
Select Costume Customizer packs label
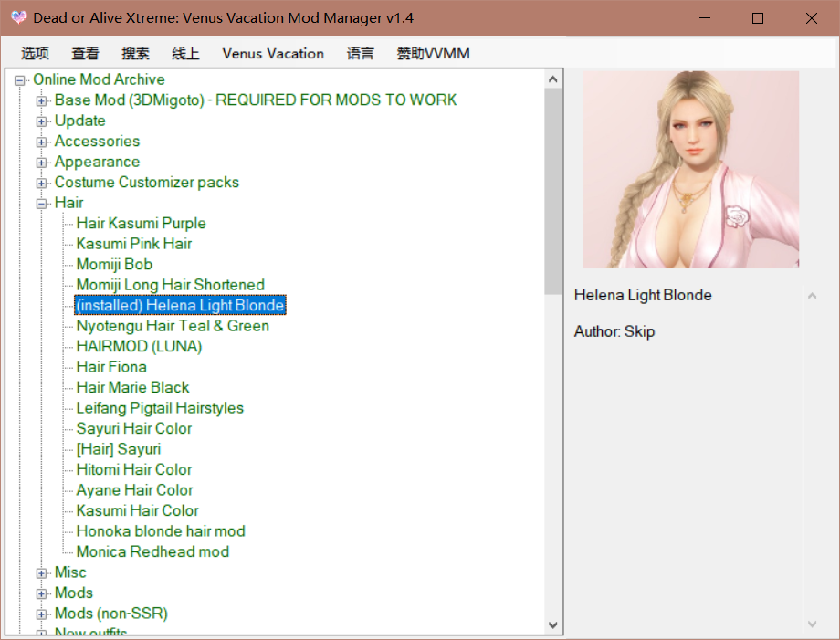coord(146,182)
